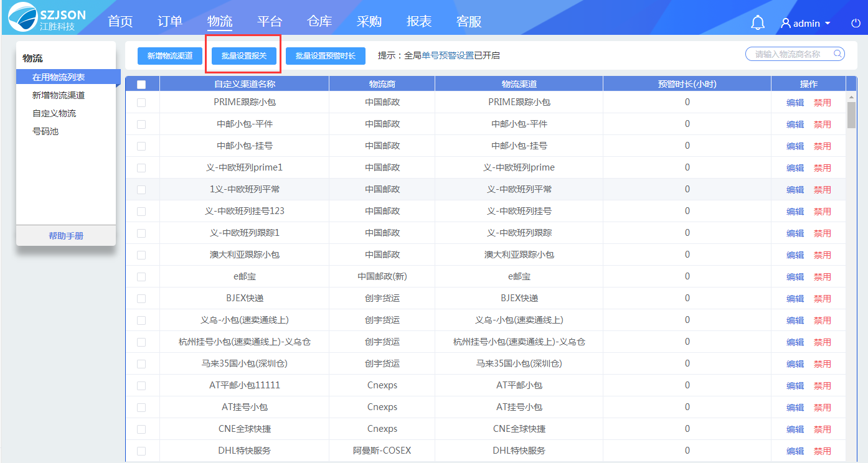
Task: Click the 物流渠道 column header
Action: click(x=519, y=84)
